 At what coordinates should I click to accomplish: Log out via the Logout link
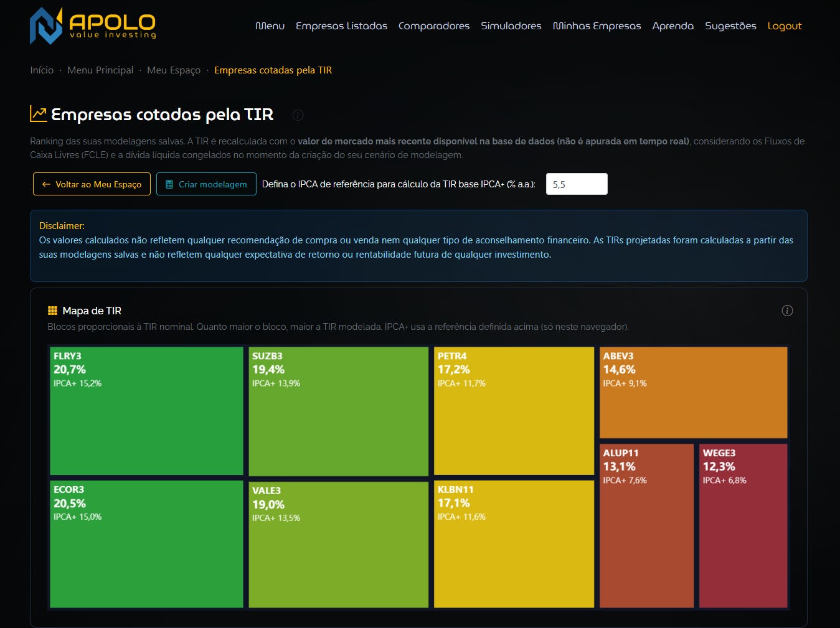(785, 26)
